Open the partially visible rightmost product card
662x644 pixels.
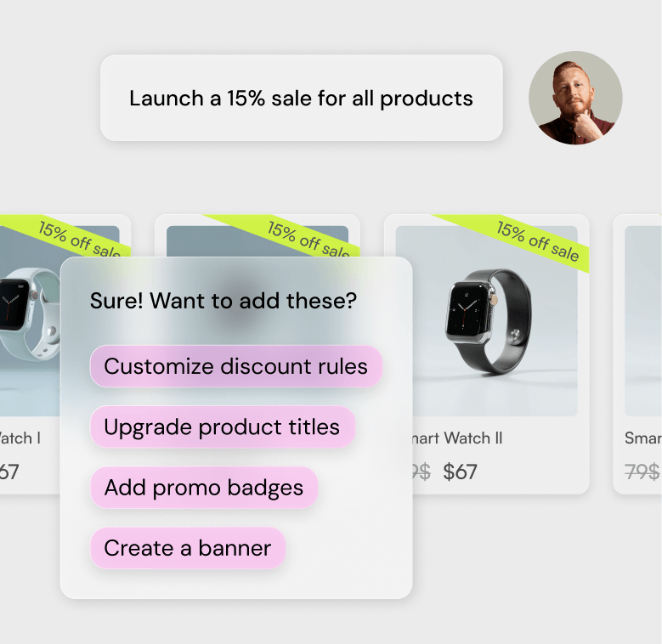click(637, 354)
